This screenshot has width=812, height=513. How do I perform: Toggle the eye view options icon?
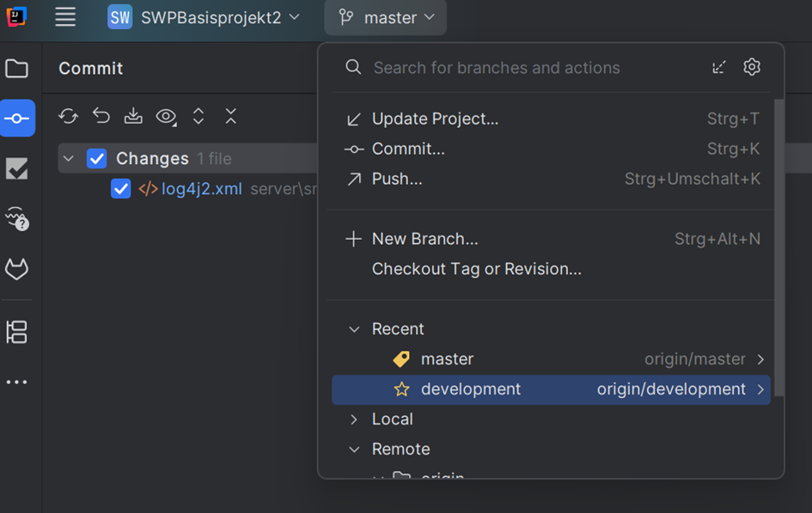click(166, 117)
